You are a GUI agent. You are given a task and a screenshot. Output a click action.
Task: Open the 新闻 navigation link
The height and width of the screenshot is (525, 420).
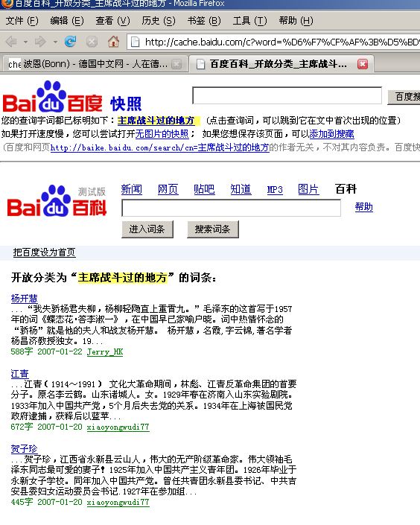click(x=132, y=189)
